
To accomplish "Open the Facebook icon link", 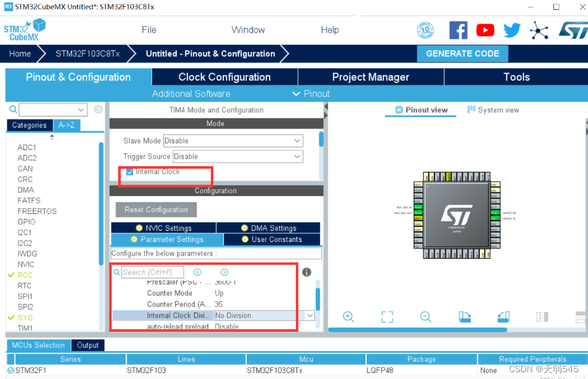I will pos(458,30).
